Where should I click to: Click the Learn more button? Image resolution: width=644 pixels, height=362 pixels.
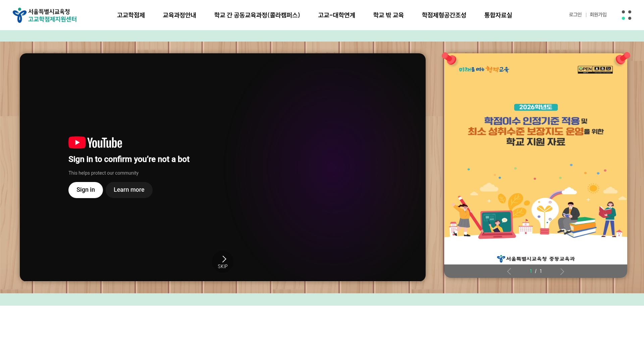tap(129, 190)
